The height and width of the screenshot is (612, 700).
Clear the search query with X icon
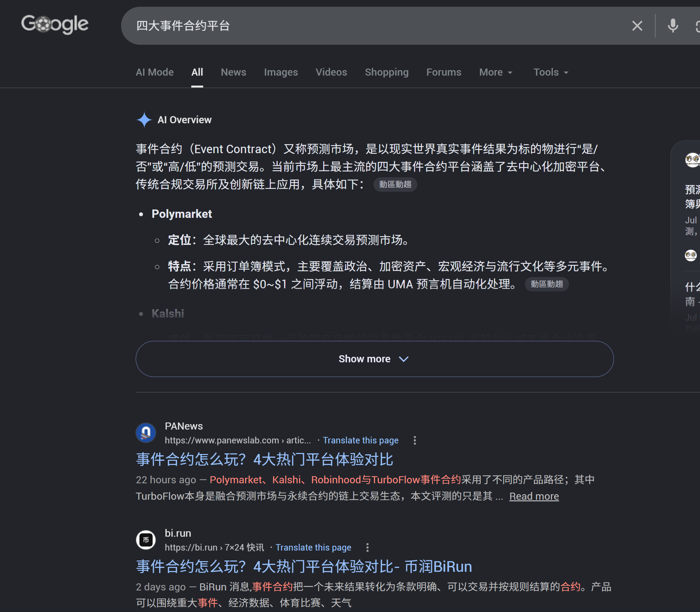coord(637,26)
